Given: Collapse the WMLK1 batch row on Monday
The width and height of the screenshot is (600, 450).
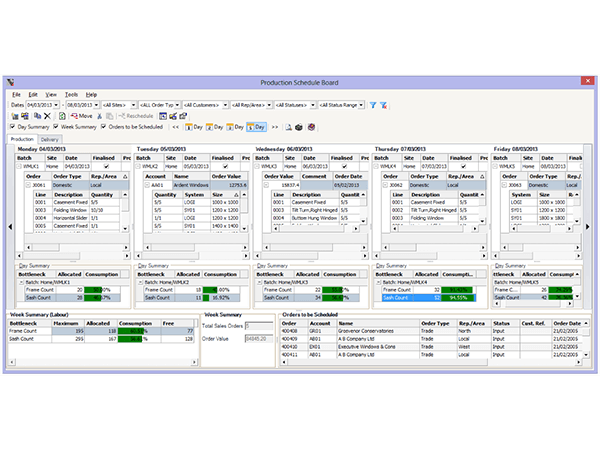Looking at the screenshot, I should (18, 167).
